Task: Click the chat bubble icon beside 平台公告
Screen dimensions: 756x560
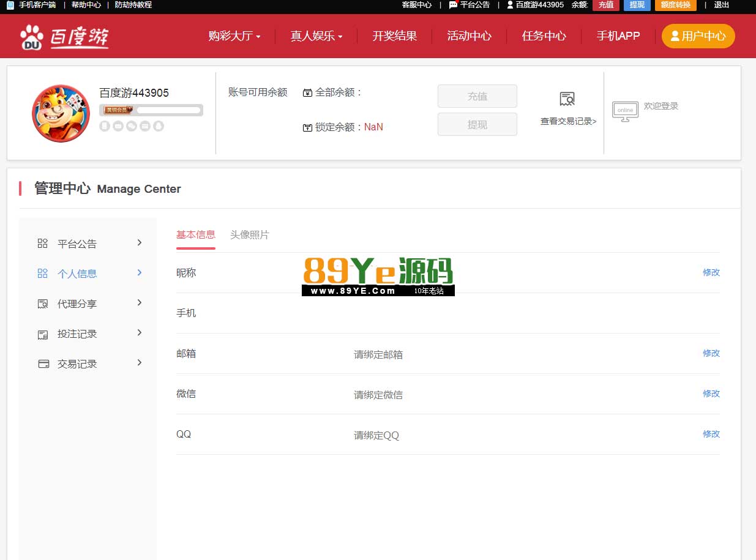Action: (x=453, y=5)
